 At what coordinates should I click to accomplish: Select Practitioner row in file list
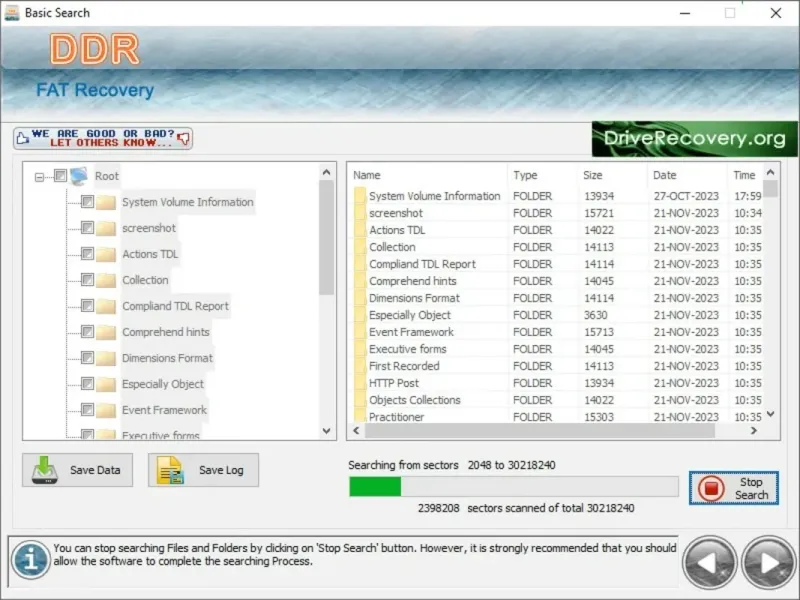(556, 416)
